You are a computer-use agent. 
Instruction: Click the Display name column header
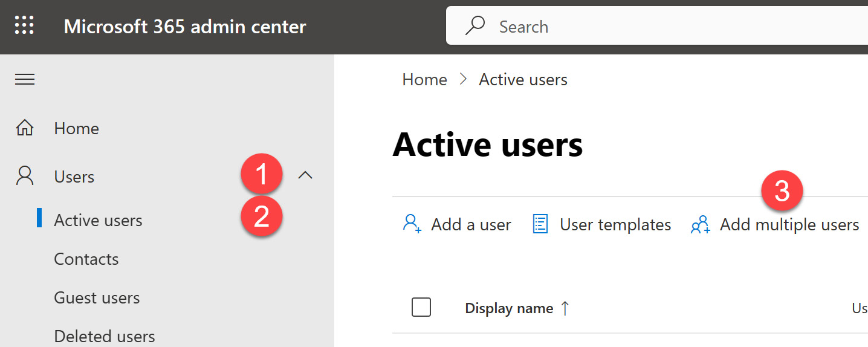pyautogui.click(x=509, y=308)
